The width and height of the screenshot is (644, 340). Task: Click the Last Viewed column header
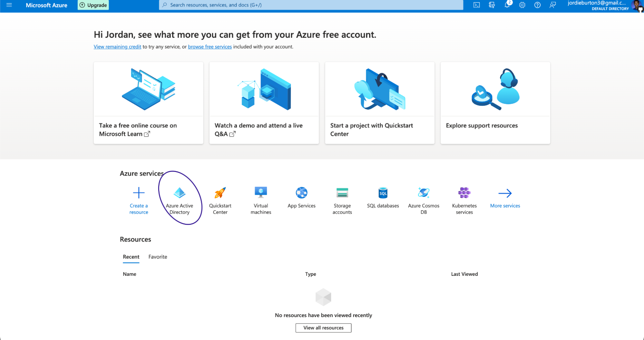tap(464, 274)
